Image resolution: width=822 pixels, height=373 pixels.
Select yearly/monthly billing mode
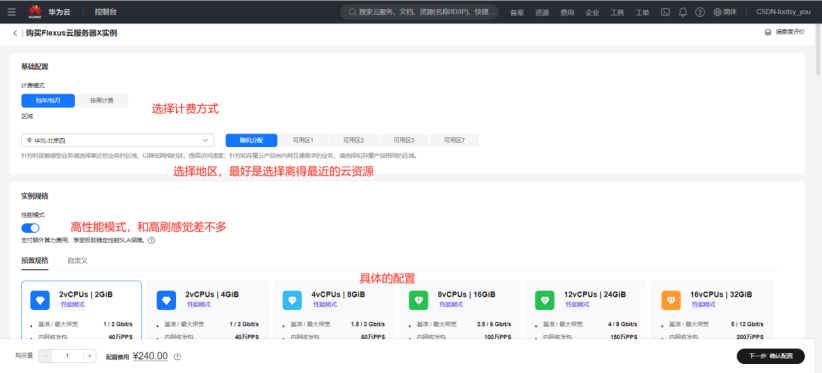(x=48, y=101)
